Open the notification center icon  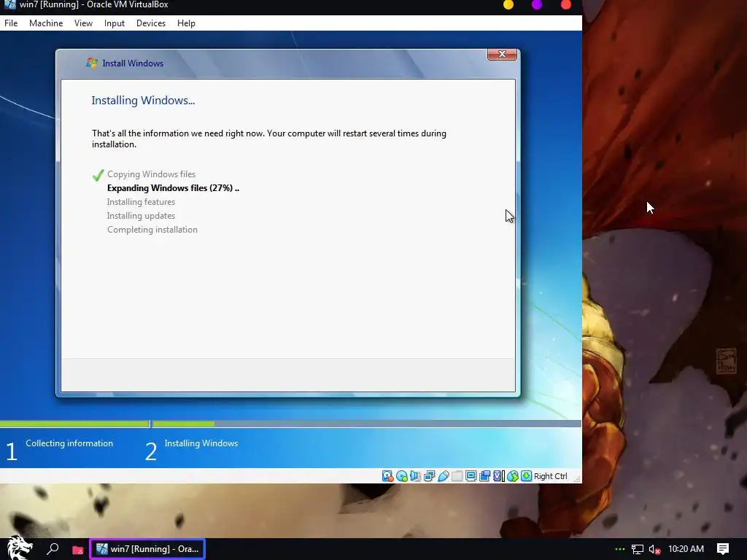pyautogui.click(x=723, y=549)
